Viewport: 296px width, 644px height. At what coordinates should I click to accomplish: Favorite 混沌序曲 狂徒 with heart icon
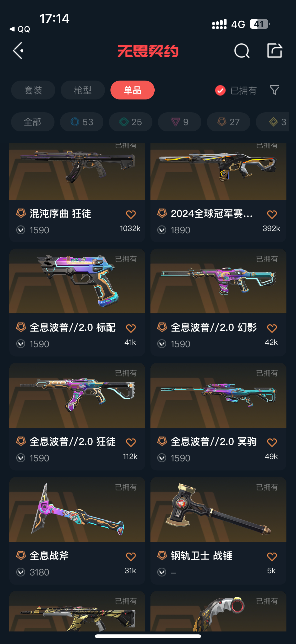click(x=131, y=214)
